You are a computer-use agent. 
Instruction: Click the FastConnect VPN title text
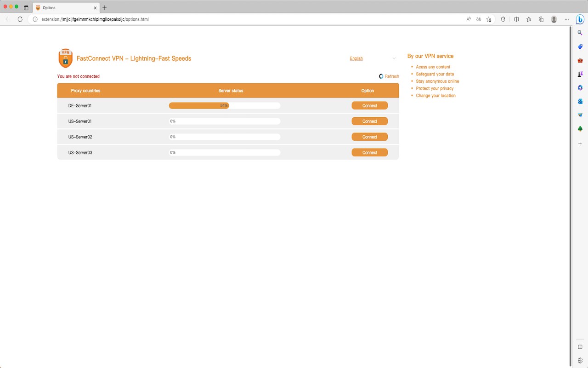point(134,58)
